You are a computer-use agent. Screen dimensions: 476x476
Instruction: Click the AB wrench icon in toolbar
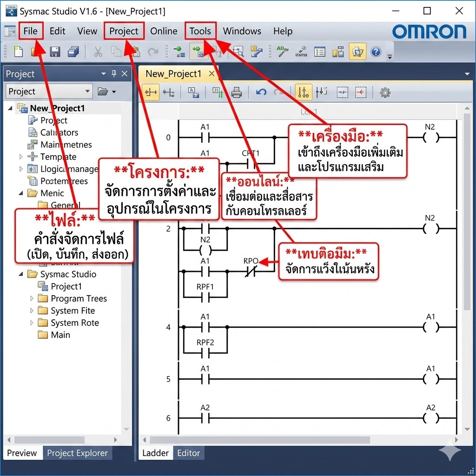coord(282,51)
